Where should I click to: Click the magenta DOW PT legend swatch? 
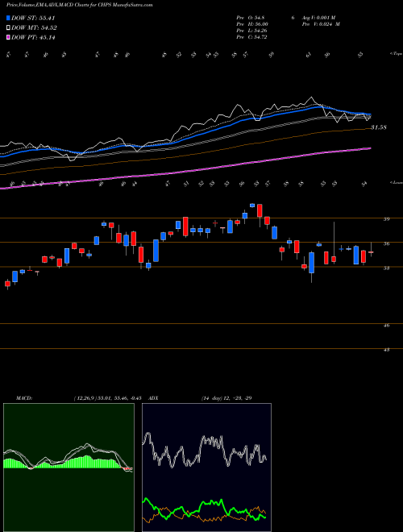9,37
